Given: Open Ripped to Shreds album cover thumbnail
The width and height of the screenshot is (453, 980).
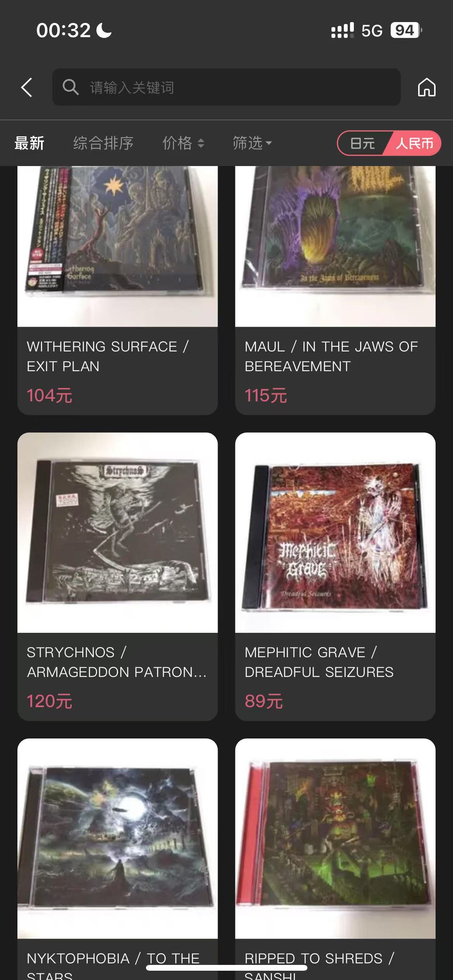Looking at the screenshot, I should coord(335,838).
